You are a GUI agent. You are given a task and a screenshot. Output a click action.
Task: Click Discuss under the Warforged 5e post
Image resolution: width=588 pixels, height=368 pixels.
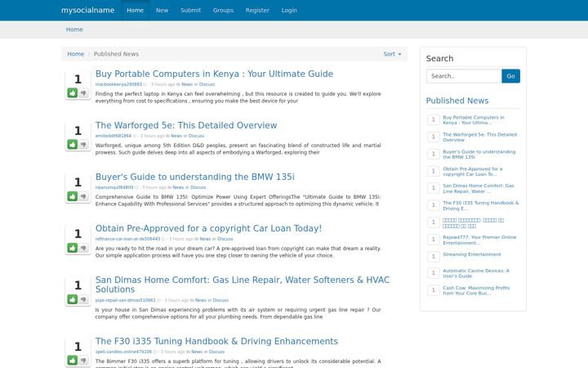(196, 136)
